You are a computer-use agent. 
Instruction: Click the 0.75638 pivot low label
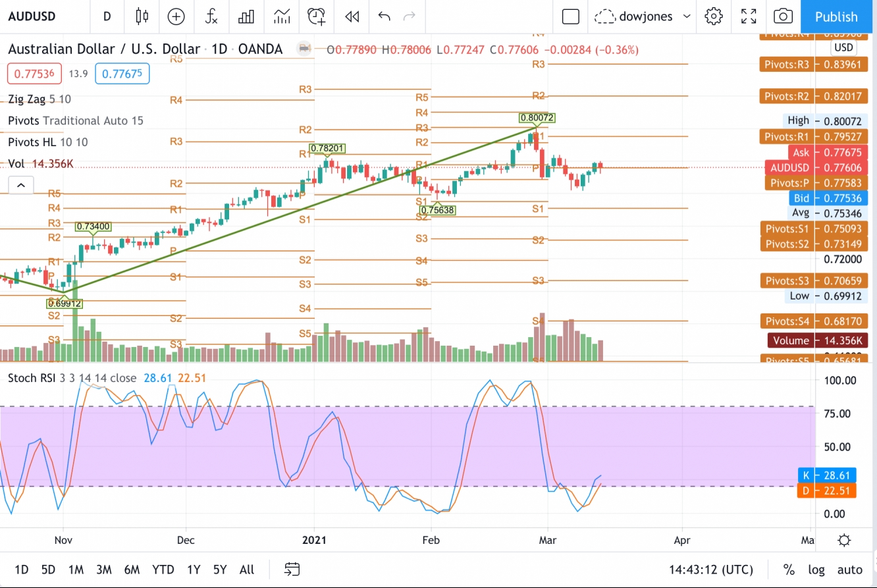click(437, 210)
